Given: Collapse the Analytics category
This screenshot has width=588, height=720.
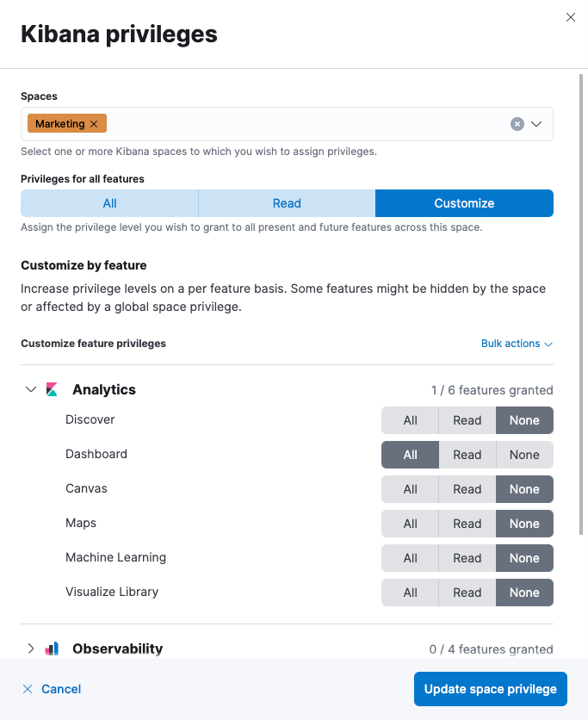Looking at the screenshot, I should 31,389.
